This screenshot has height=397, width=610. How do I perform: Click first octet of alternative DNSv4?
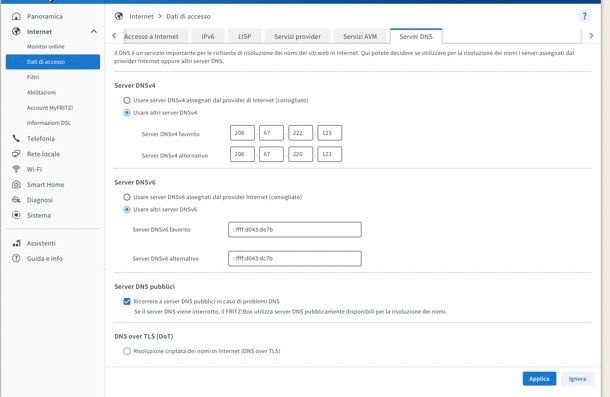(x=242, y=154)
